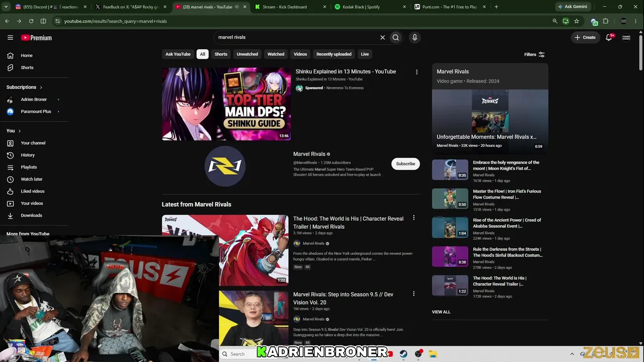Select the Shorts filter chip

pos(221,54)
